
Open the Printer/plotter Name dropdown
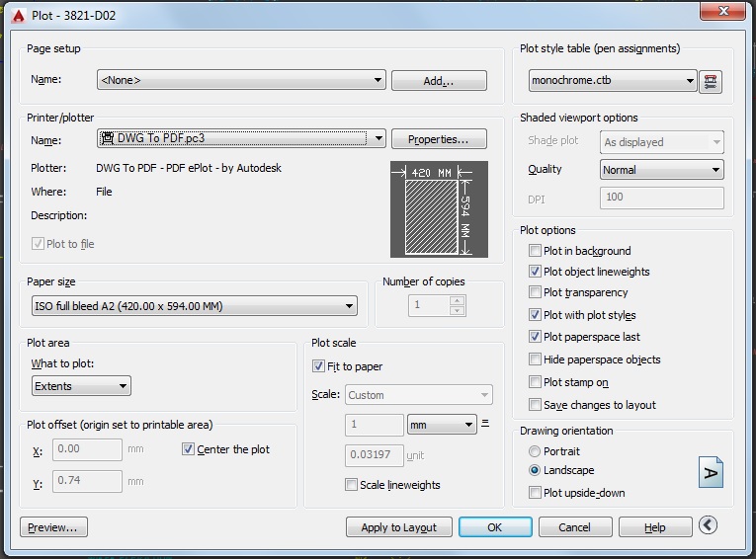tap(241, 139)
